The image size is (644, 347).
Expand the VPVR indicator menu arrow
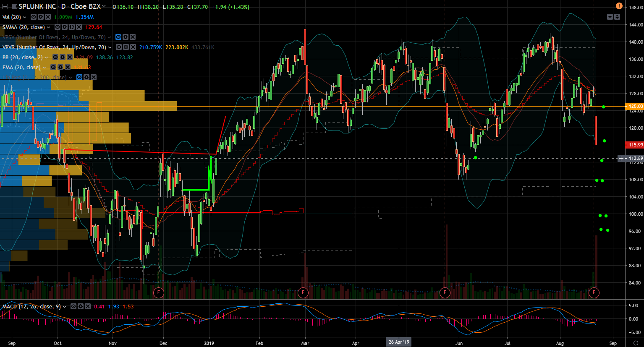point(110,47)
